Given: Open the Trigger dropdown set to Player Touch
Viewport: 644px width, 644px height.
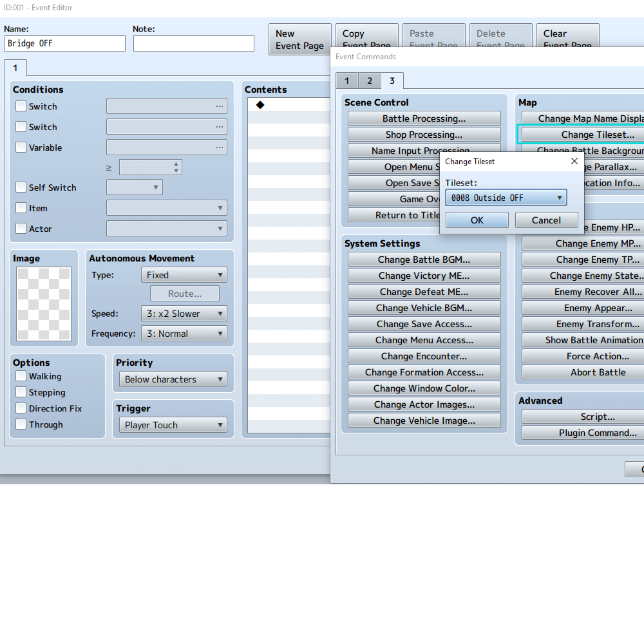Looking at the screenshot, I should [173, 424].
